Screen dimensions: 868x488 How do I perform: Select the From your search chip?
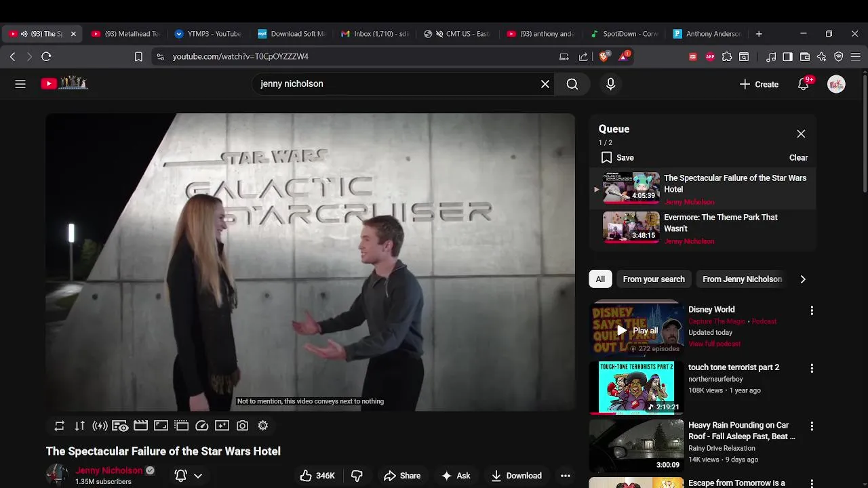(x=654, y=279)
